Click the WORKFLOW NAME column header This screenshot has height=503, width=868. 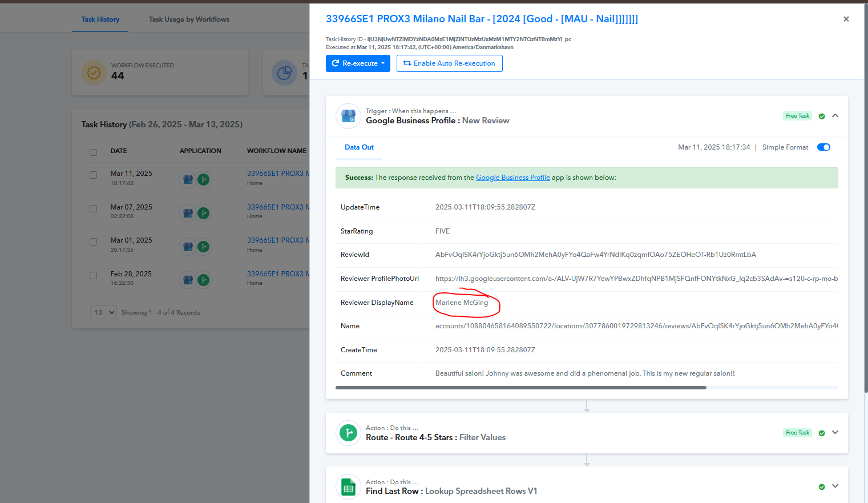click(277, 151)
